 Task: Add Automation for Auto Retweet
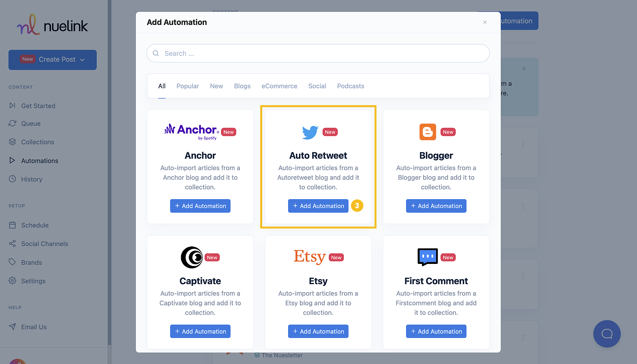point(318,206)
